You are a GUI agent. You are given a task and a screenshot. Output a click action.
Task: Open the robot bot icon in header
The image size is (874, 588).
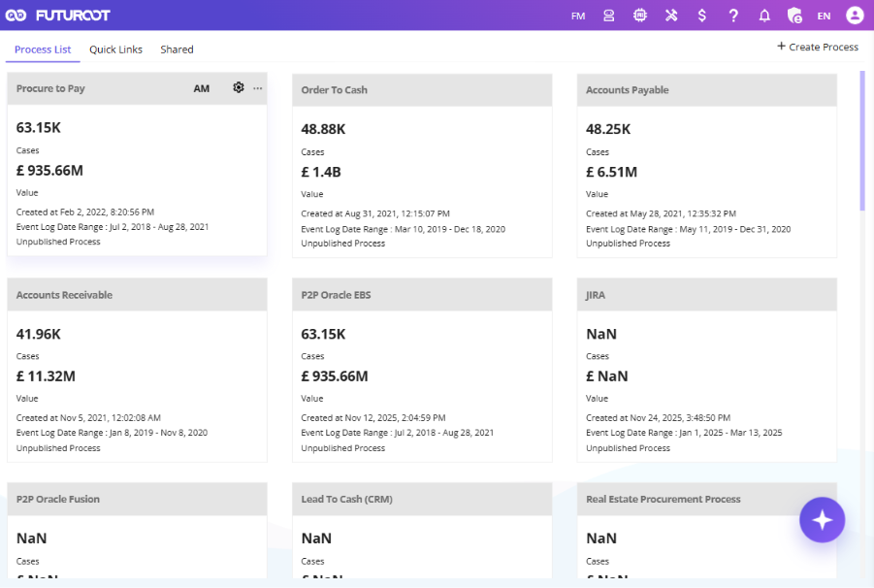[x=608, y=16]
